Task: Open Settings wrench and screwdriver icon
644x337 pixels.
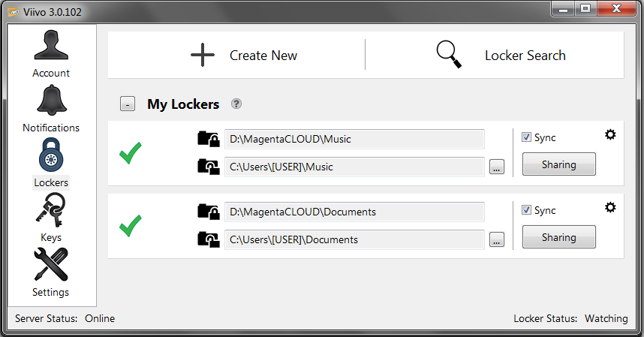Action: pos(51,265)
